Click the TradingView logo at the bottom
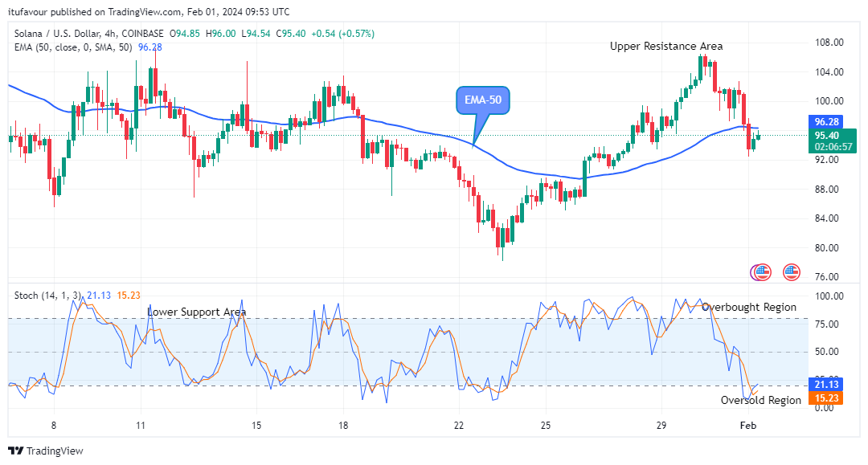Screen dimensions: 868x465 46,451
